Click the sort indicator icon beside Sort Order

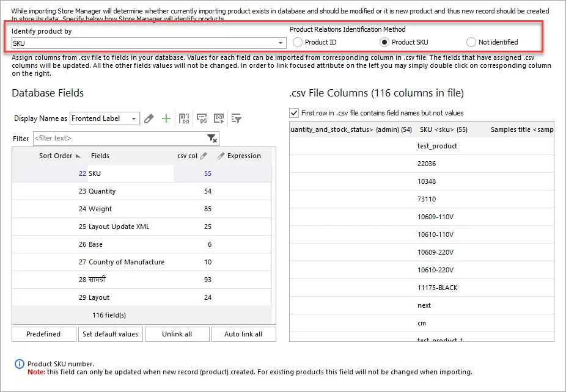pyautogui.click(x=78, y=156)
